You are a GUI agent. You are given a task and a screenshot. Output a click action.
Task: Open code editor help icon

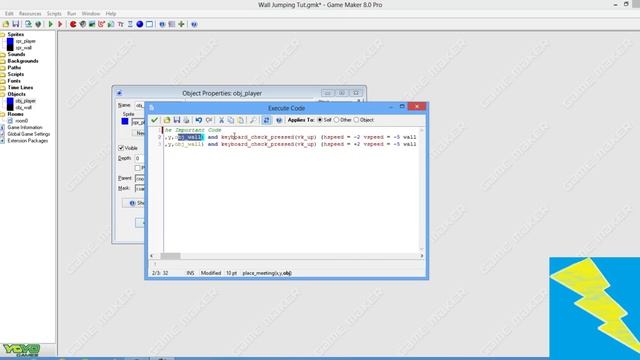[x=279, y=120]
